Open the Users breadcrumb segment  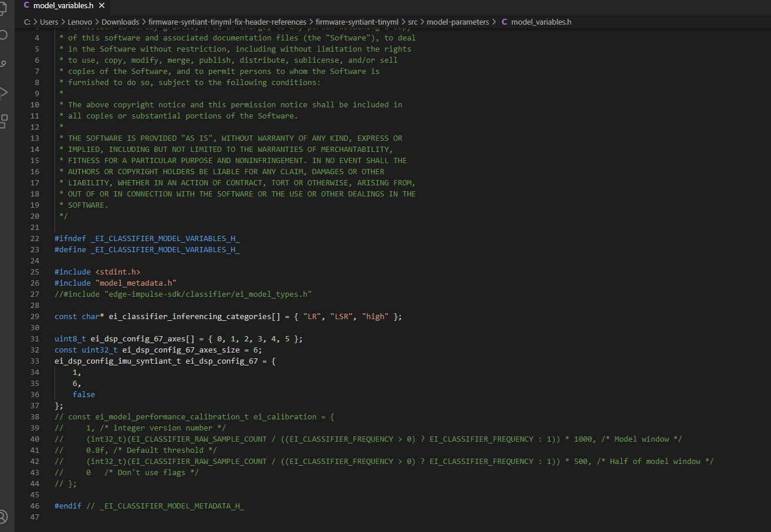point(49,22)
